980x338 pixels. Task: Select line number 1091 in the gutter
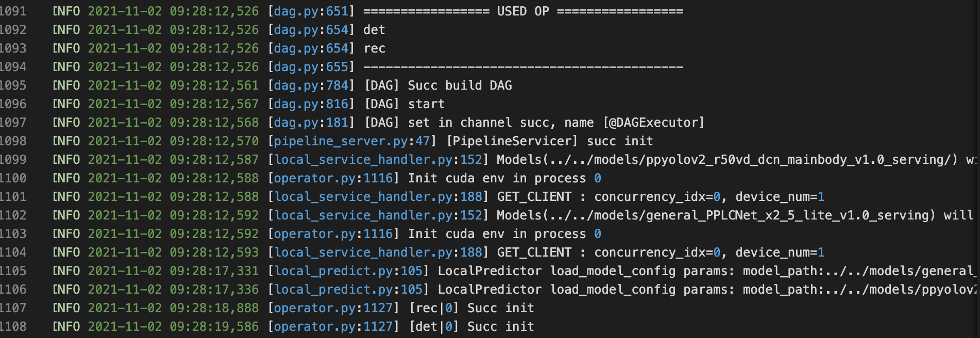point(13,11)
